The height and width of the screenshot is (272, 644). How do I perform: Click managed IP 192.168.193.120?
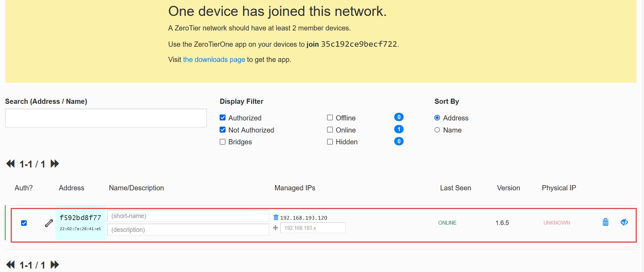[x=303, y=218]
